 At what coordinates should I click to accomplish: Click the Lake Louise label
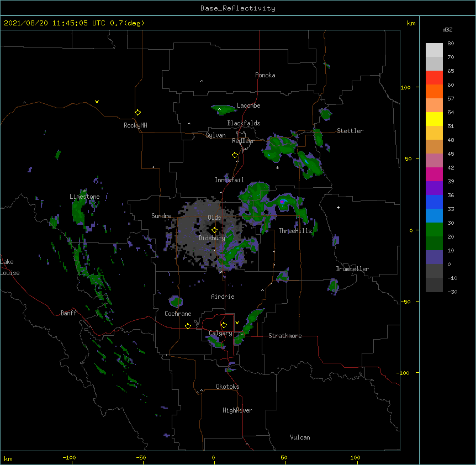(x=10, y=267)
